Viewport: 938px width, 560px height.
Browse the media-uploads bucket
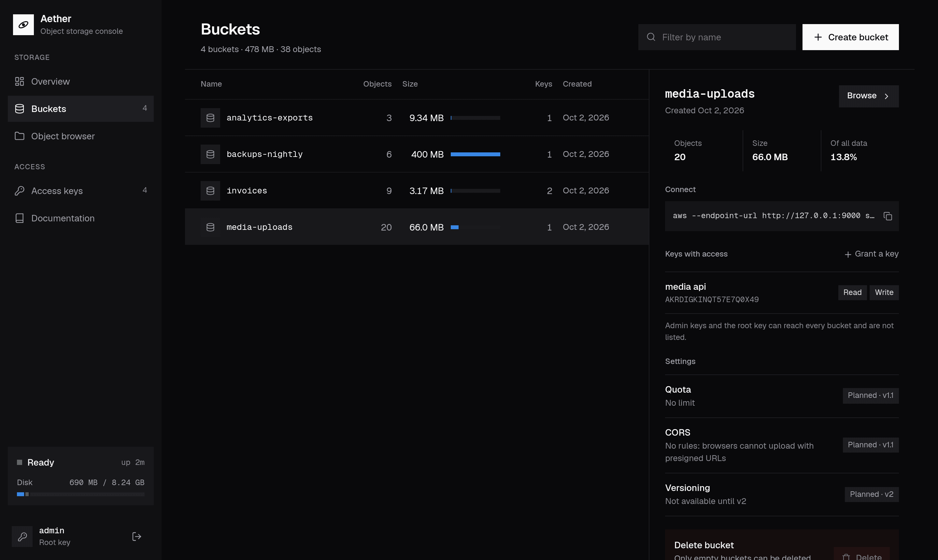869,96
